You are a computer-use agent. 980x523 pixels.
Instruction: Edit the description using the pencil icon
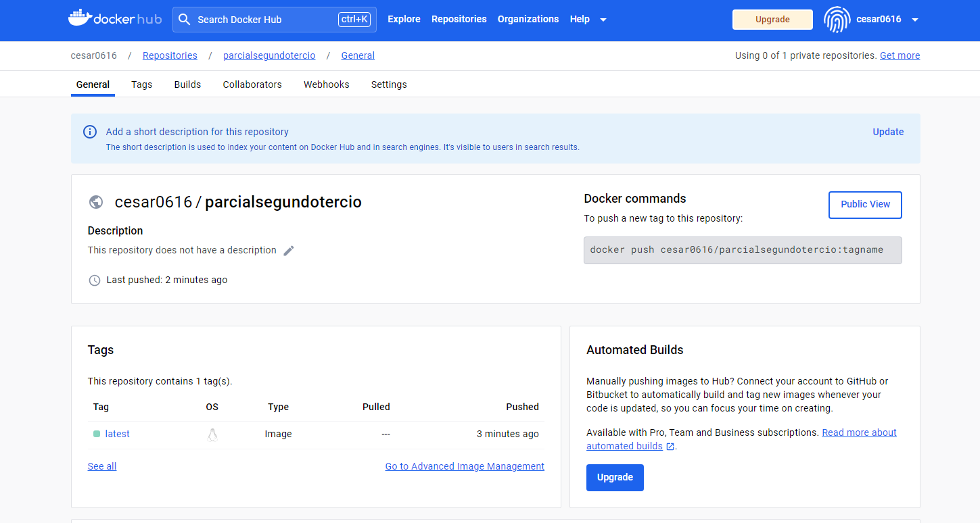coord(289,250)
